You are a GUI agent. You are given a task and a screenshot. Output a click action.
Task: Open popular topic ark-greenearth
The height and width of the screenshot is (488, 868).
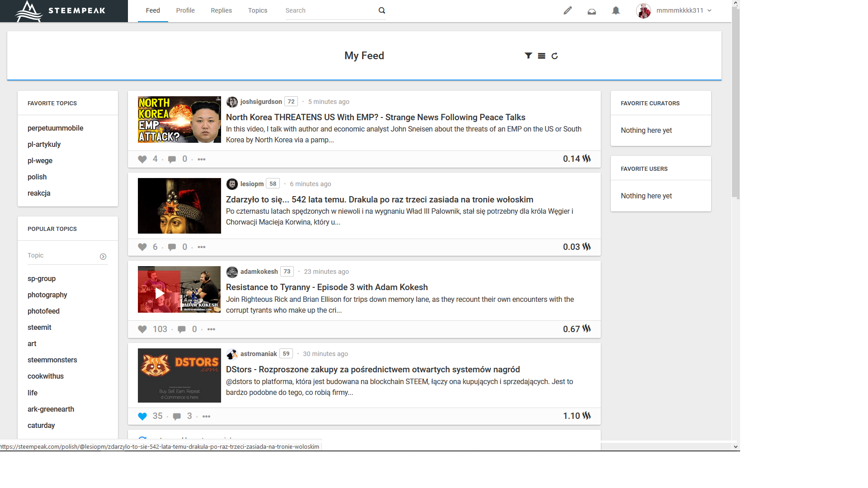51,409
